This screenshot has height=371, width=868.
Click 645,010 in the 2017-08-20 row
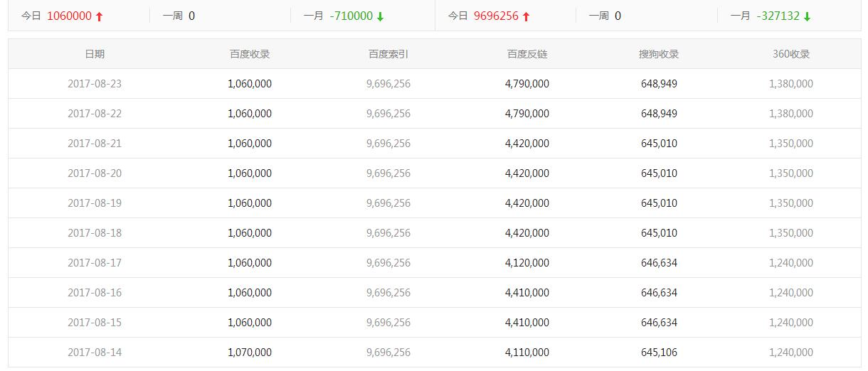[659, 173]
